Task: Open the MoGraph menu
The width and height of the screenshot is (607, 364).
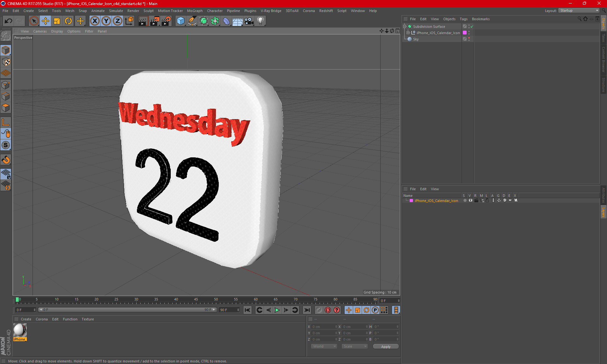Action: [195, 11]
